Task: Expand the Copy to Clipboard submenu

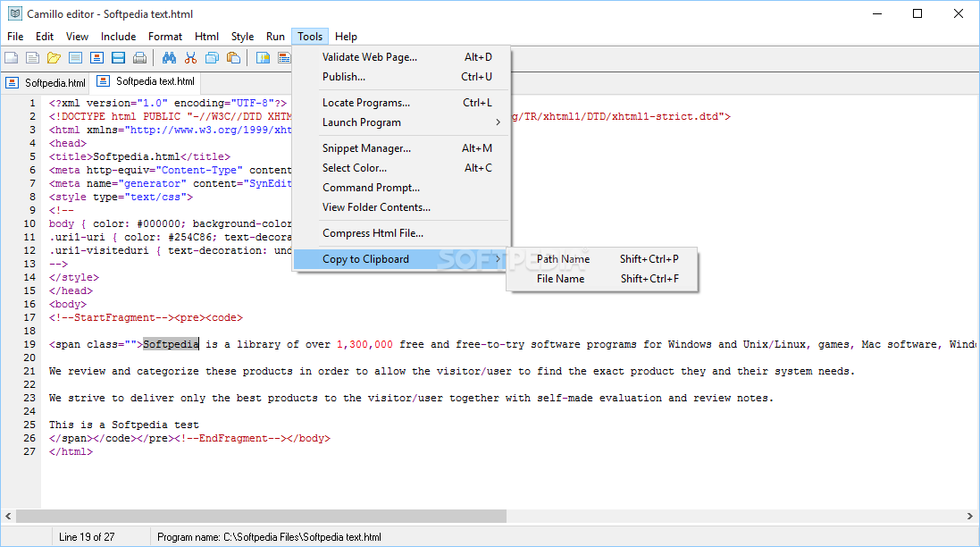Action: [x=402, y=259]
